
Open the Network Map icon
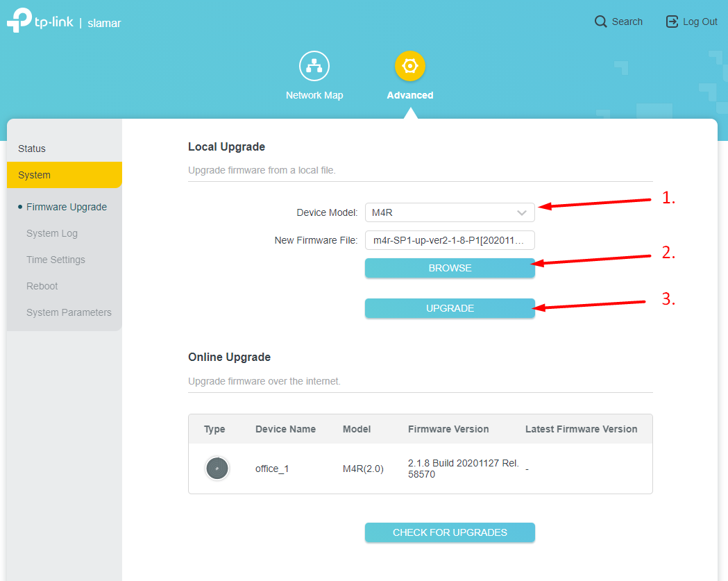pos(314,67)
